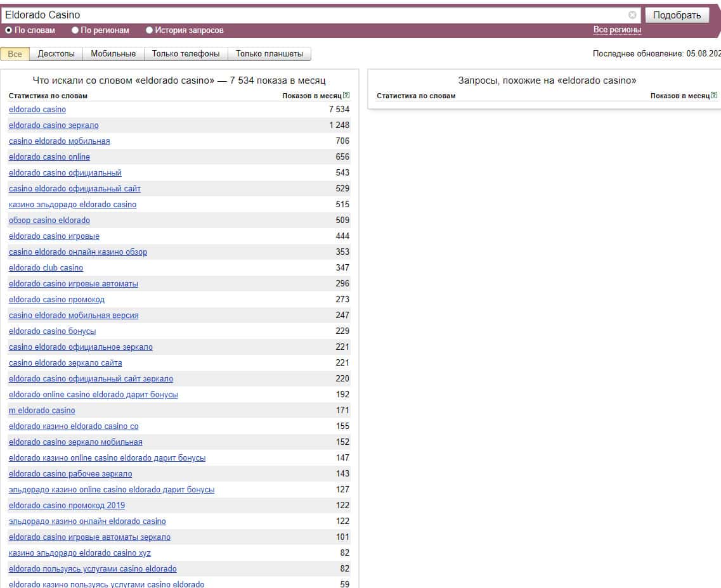Select the 'По регионам' radio option
This screenshot has height=588, width=721.
[75, 30]
